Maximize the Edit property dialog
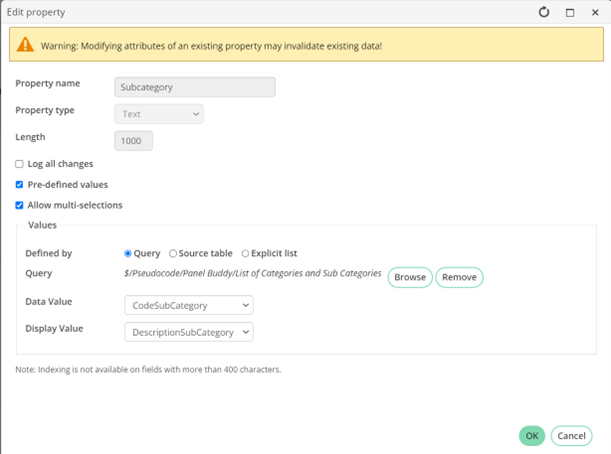Screen dimensions: 611x454 click(x=570, y=13)
